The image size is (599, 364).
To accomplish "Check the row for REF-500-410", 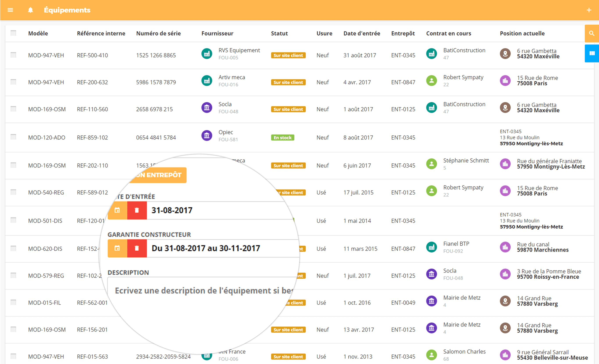I will tap(13, 55).
